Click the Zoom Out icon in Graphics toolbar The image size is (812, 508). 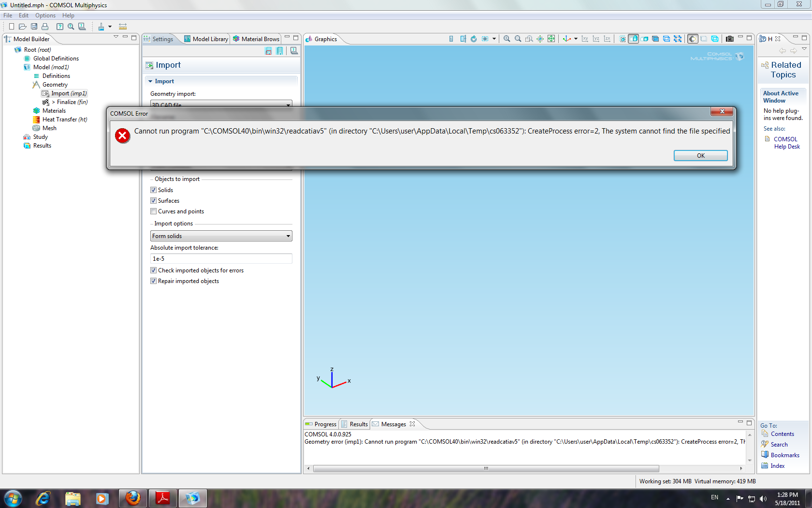click(518, 39)
